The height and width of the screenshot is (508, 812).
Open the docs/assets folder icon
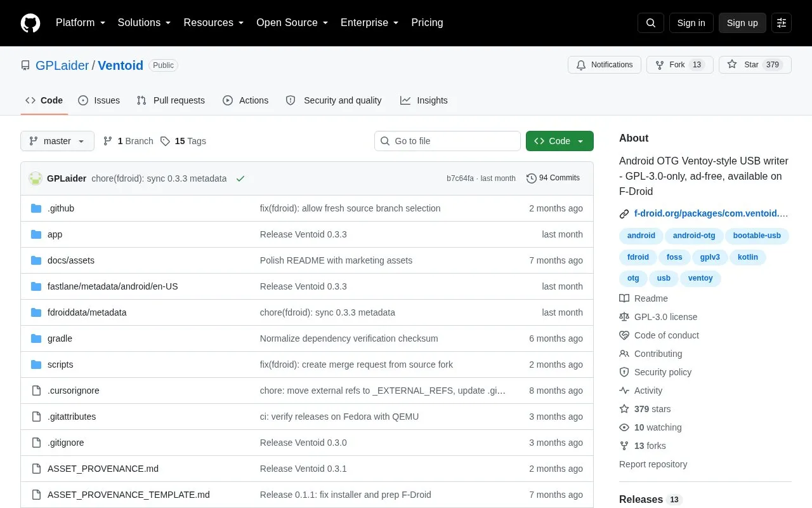click(36, 260)
